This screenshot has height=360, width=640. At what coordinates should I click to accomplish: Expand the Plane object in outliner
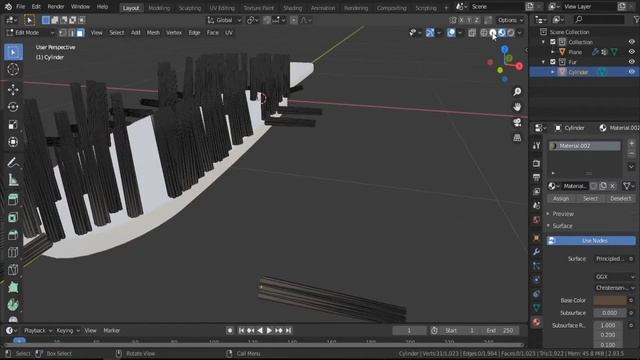click(553, 52)
